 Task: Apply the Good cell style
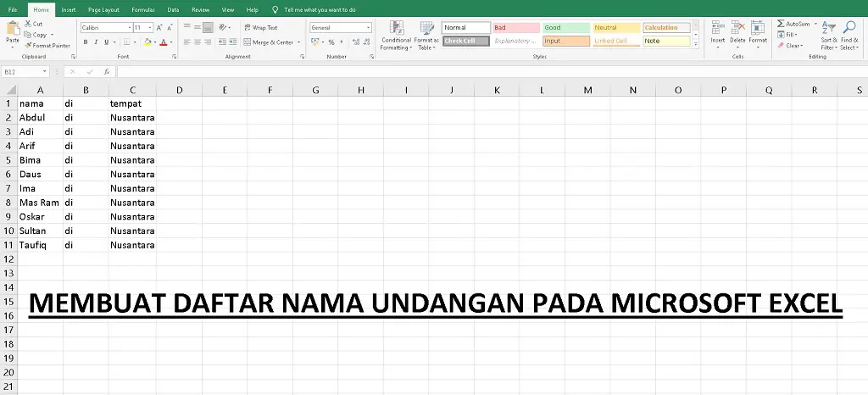point(565,28)
